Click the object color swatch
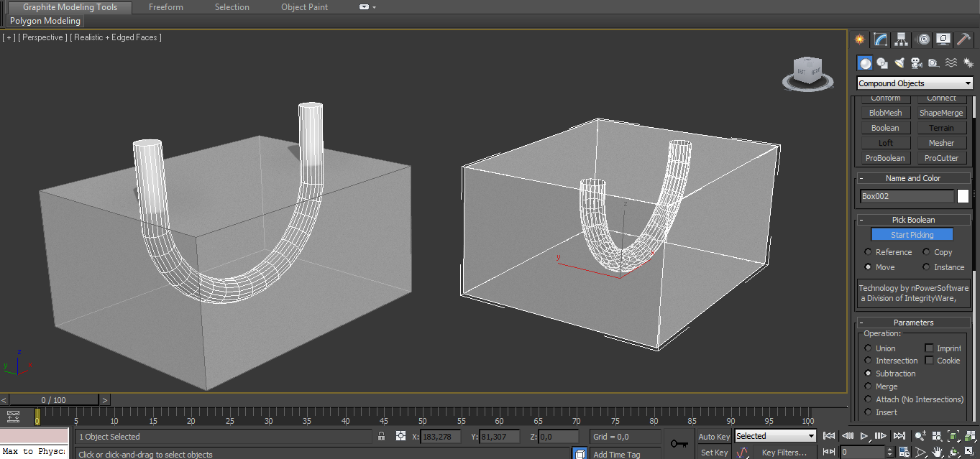 (963, 196)
